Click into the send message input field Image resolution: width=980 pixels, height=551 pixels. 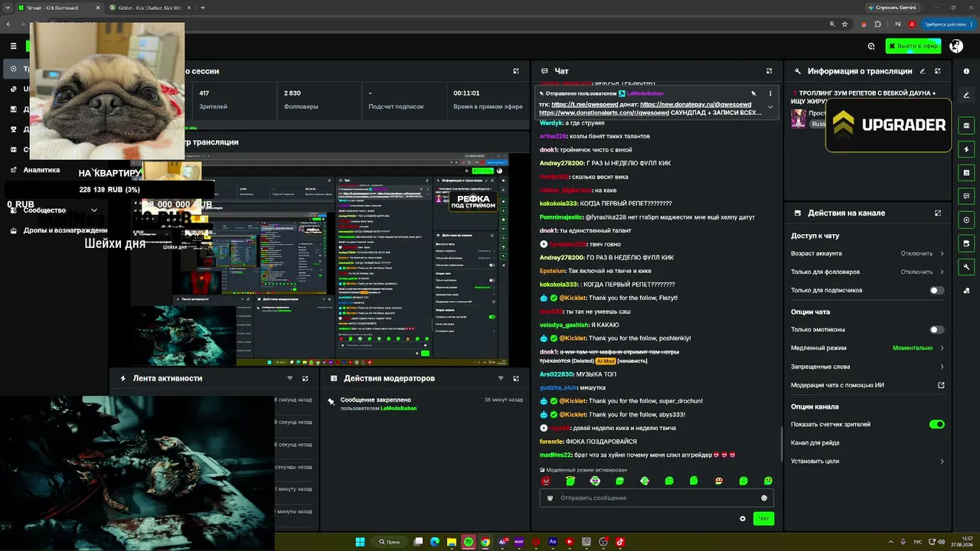click(657, 498)
